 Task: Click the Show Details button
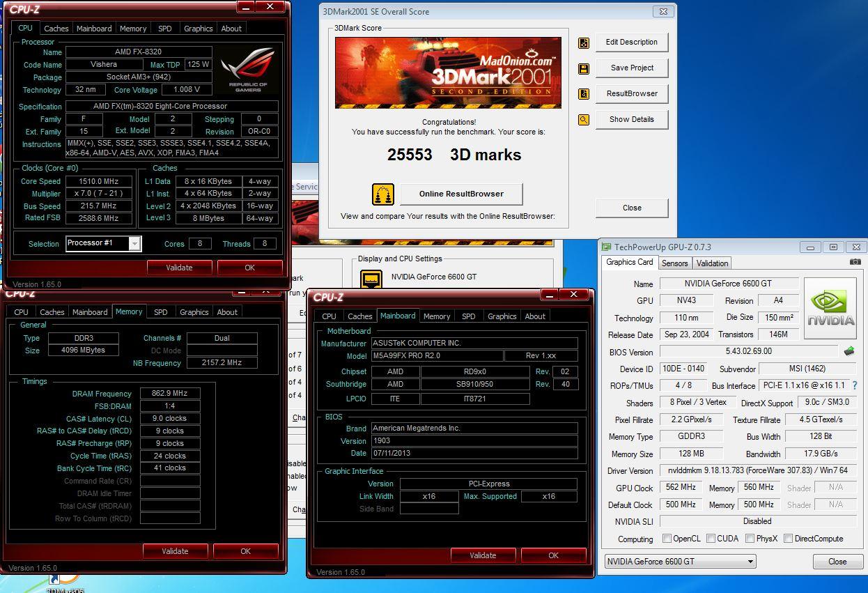coord(632,119)
